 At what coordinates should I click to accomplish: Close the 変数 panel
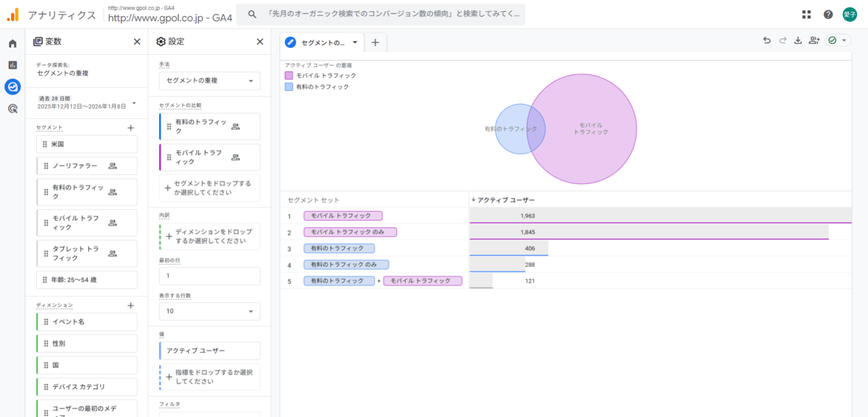(137, 42)
